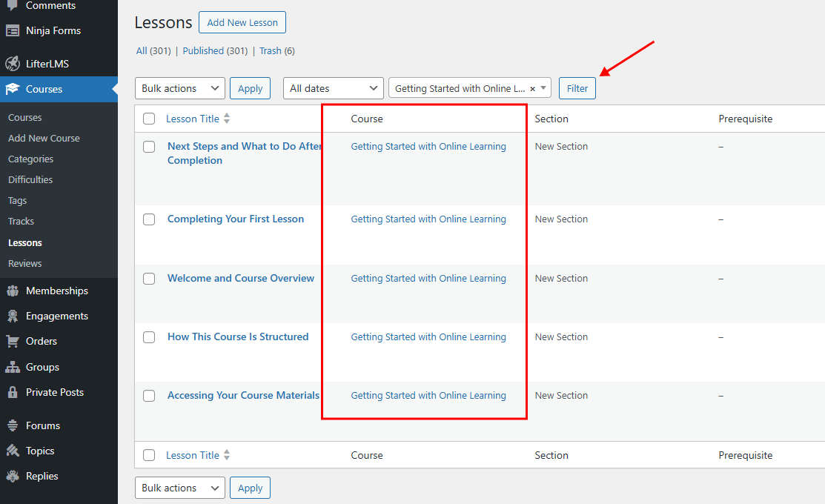The height and width of the screenshot is (504, 825).
Task: Go to Add New Course in sidebar
Action: coord(44,139)
